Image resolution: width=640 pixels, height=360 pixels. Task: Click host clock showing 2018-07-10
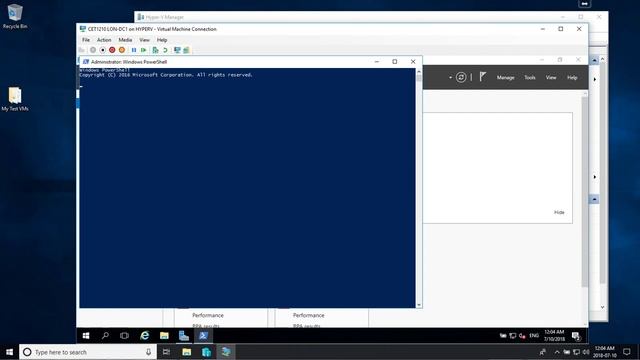click(605, 352)
